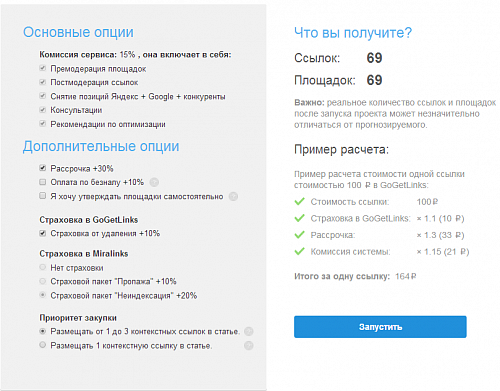Viewport: 500px width, 391px height.
Task: Select Нет страховки radio option
Action: pyautogui.click(x=42, y=267)
